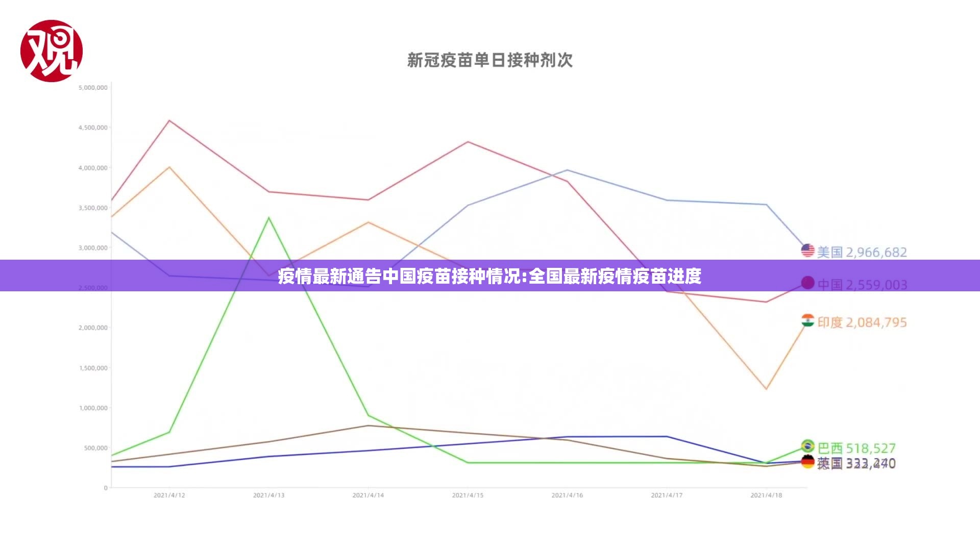Click the 美国 2,966,682 label
Image resolution: width=980 pixels, height=551 pixels.
(x=862, y=253)
